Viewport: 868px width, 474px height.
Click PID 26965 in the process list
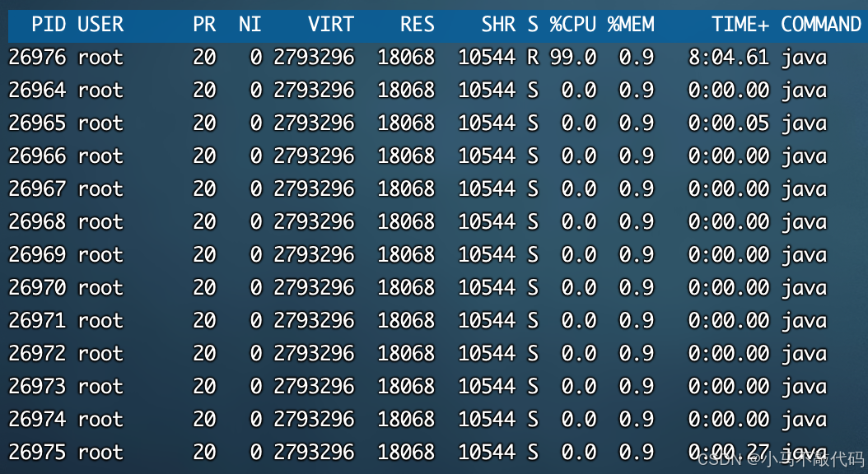click(x=37, y=123)
